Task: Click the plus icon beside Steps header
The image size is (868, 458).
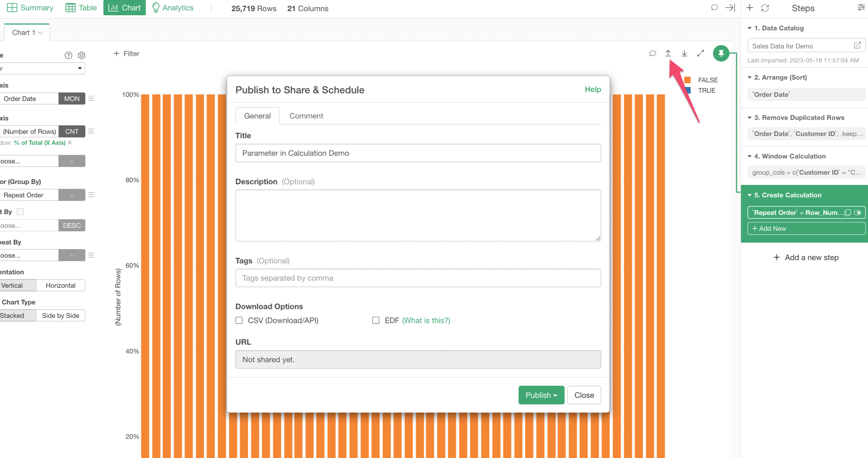Action: [x=749, y=8]
